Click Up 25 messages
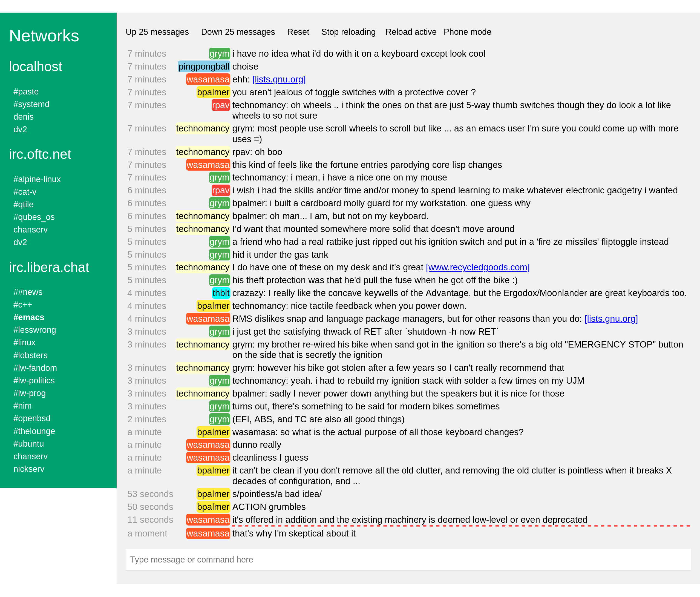This screenshot has height=597, width=700. (x=157, y=32)
